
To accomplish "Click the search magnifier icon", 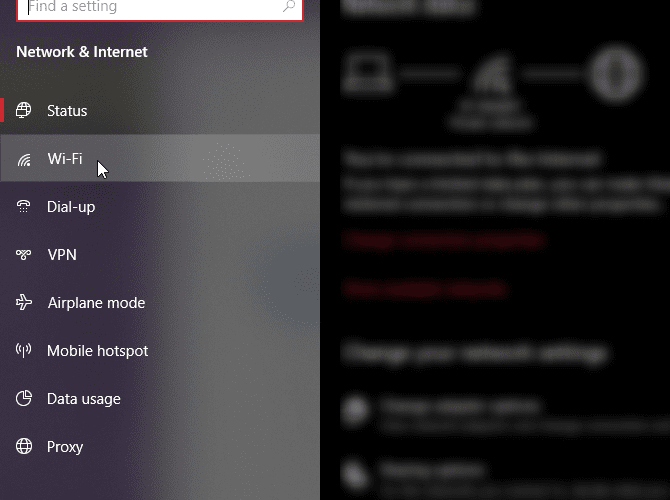I will (x=289, y=6).
